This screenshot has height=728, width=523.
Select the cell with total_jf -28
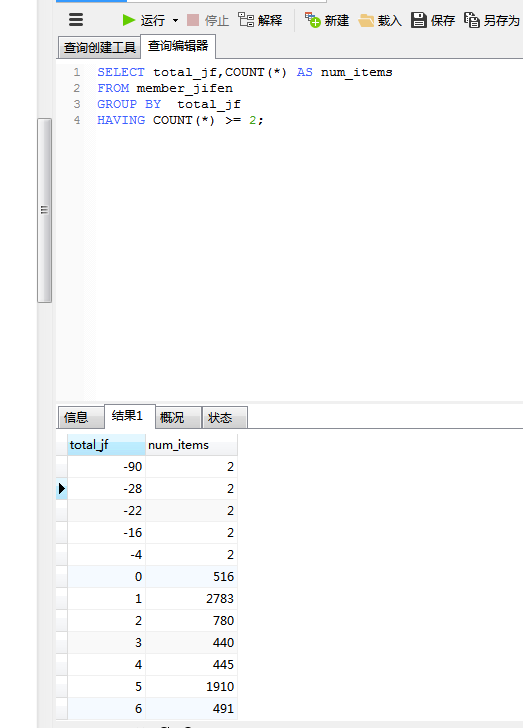(x=106, y=488)
